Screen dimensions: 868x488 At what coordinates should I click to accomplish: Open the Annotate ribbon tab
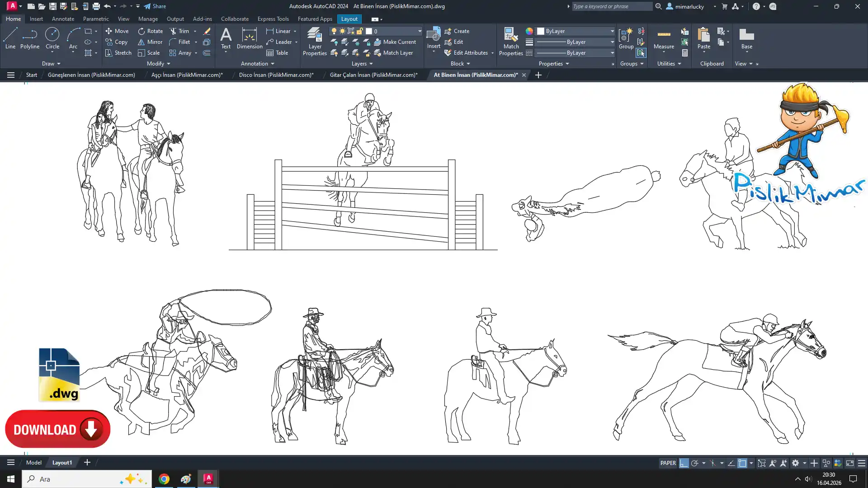63,19
